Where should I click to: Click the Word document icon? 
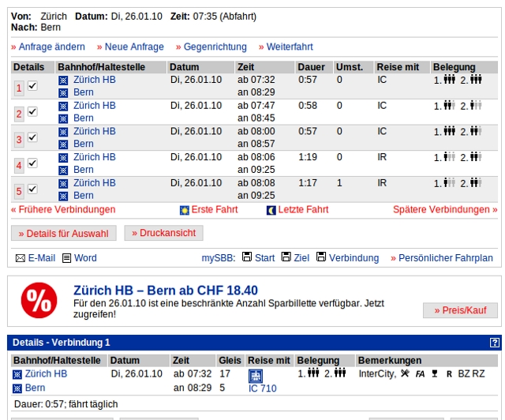click(x=67, y=258)
